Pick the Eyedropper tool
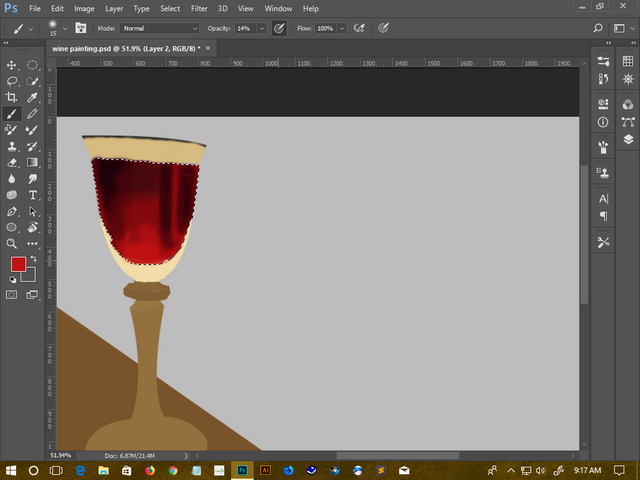Image resolution: width=640 pixels, height=480 pixels. click(x=33, y=97)
